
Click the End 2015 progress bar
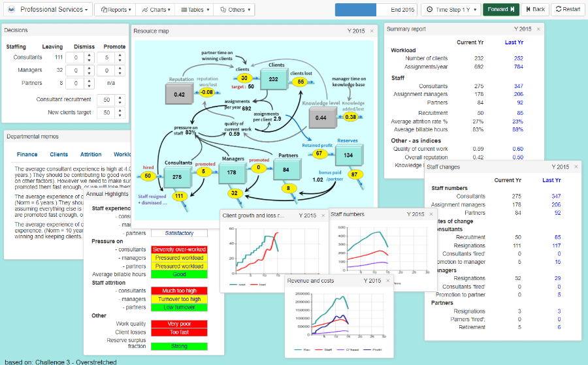376,10
